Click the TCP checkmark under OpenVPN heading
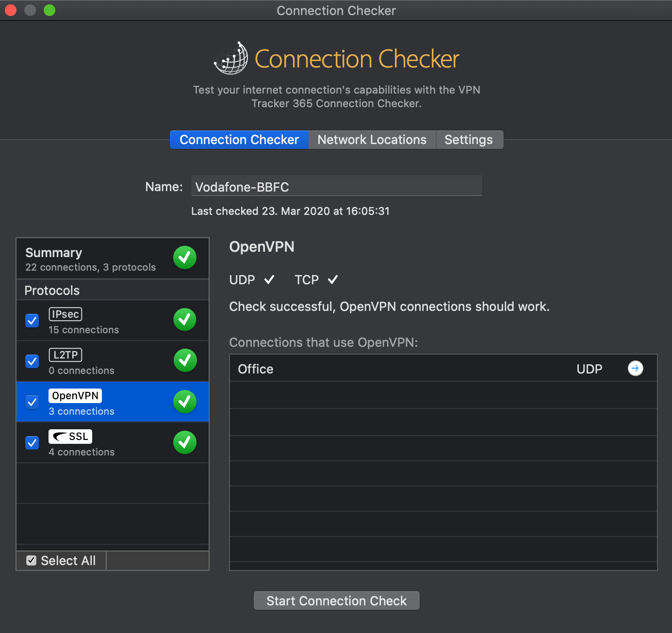The height and width of the screenshot is (633, 672). [333, 279]
